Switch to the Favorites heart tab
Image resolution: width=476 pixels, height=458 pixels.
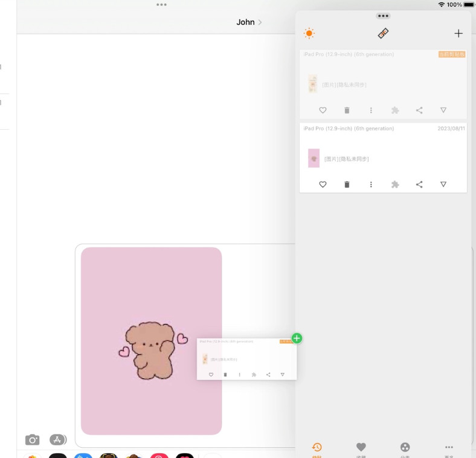(x=361, y=450)
